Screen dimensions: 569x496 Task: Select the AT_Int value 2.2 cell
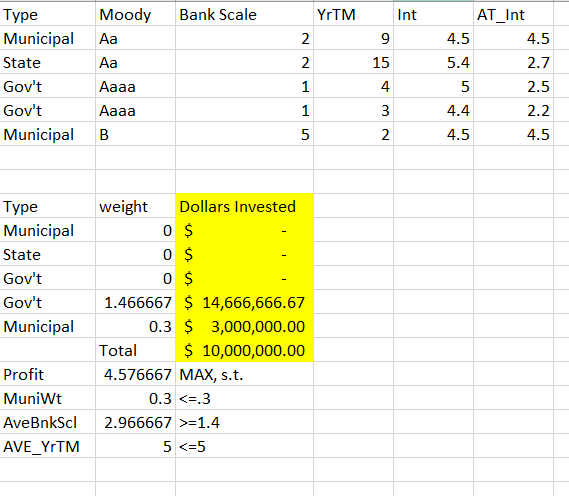point(513,110)
